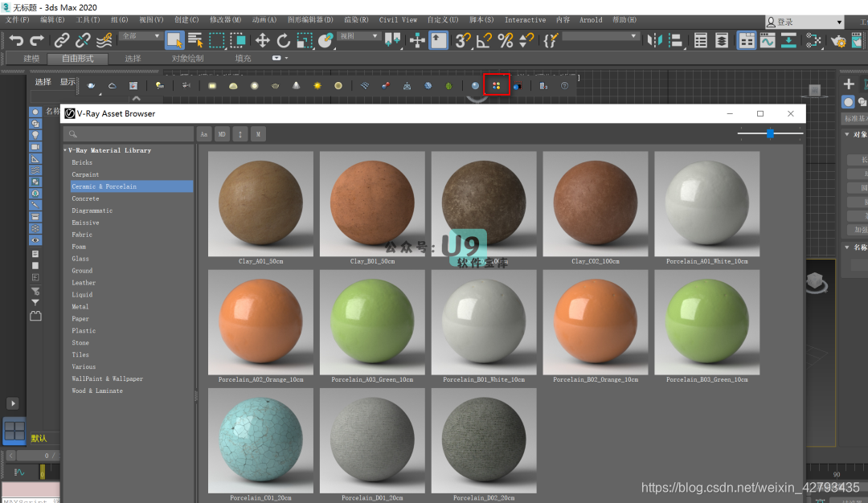
Task: Adjust the thumbnail size slider
Action: pyautogui.click(x=770, y=133)
